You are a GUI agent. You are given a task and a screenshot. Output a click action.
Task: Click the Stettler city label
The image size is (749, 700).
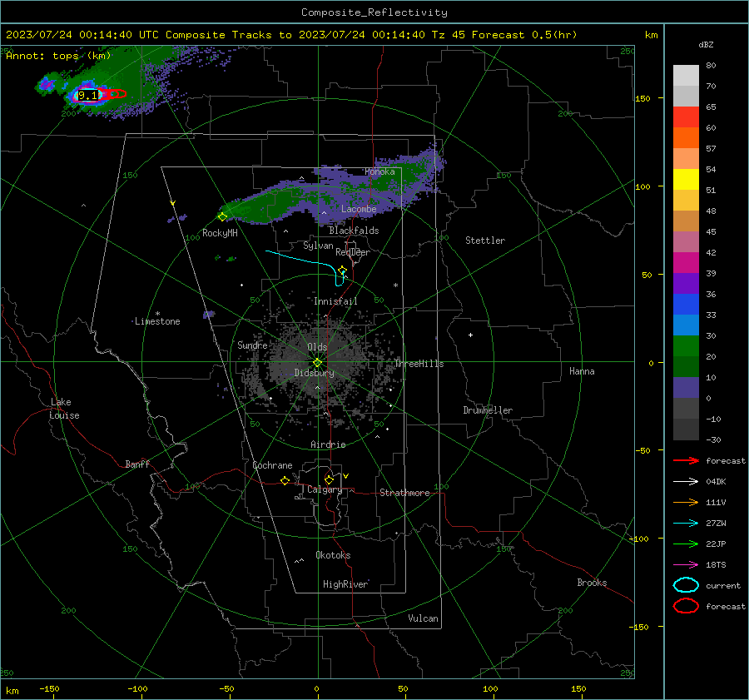click(485, 241)
